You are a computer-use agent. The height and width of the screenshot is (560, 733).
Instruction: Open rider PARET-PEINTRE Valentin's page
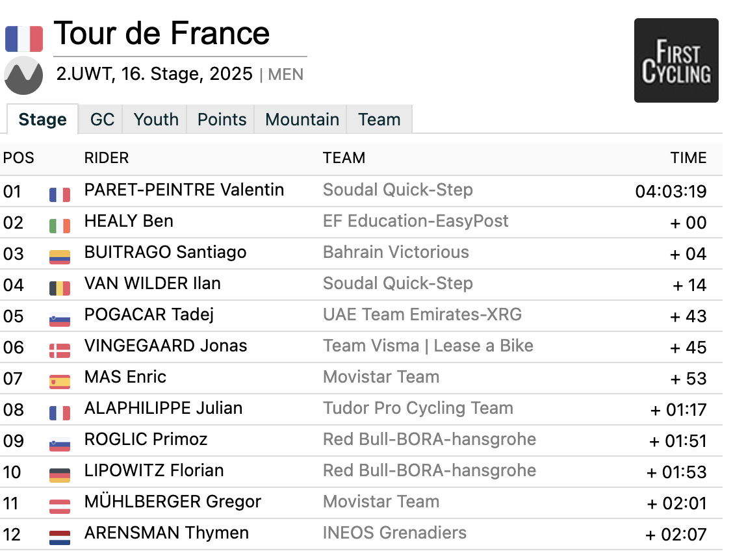click(x=184, y=190)
